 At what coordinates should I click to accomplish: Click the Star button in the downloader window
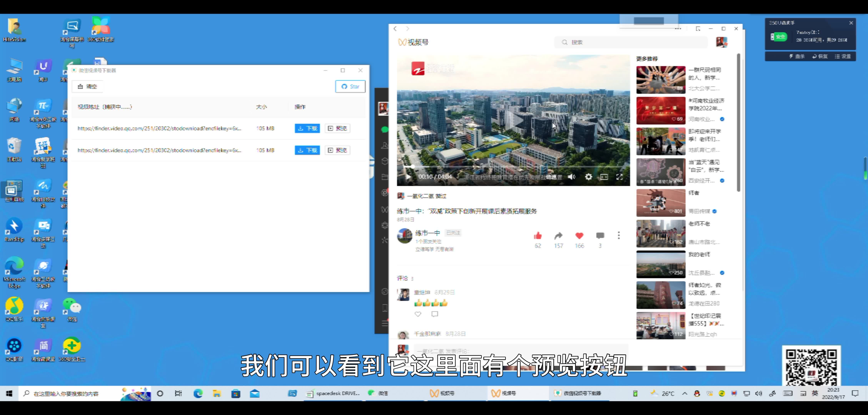[350, 86]
